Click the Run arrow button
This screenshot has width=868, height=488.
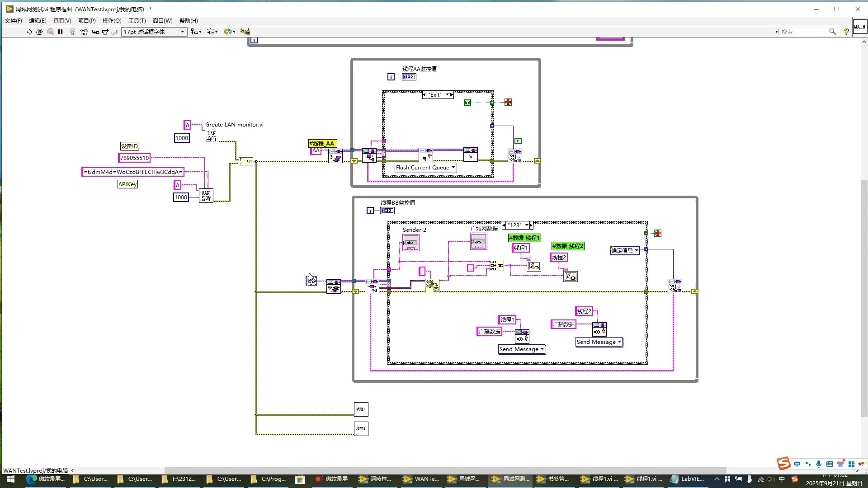pos(29,32)
